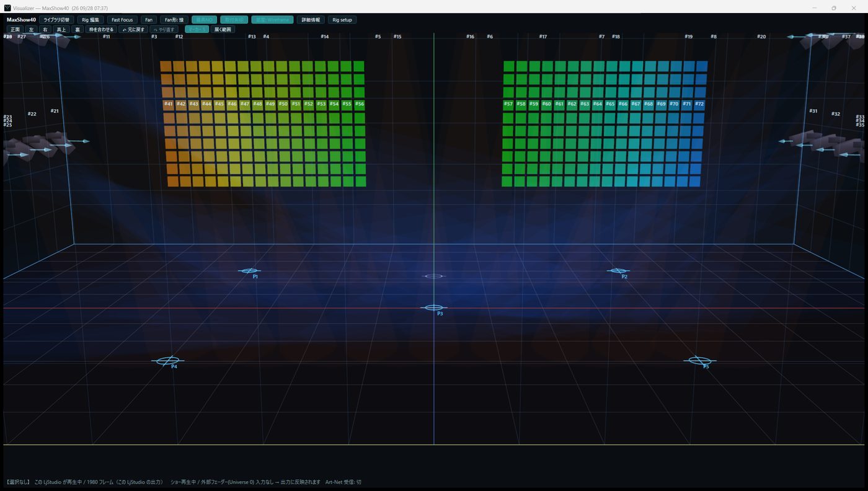Select LED panel cell #41
Screen dimensions: 868x491
click(x=168, y=104)
